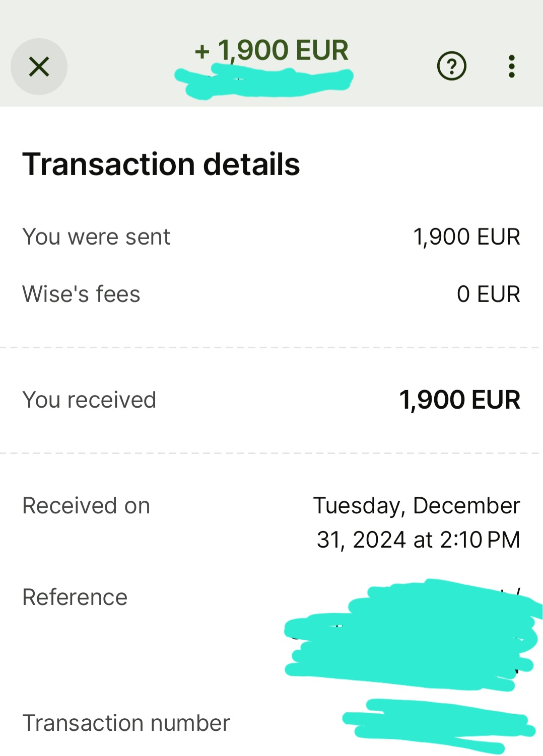Select the bold 1,900 EUR received amount
Viewport: 543px width, 756px height.
459,400
